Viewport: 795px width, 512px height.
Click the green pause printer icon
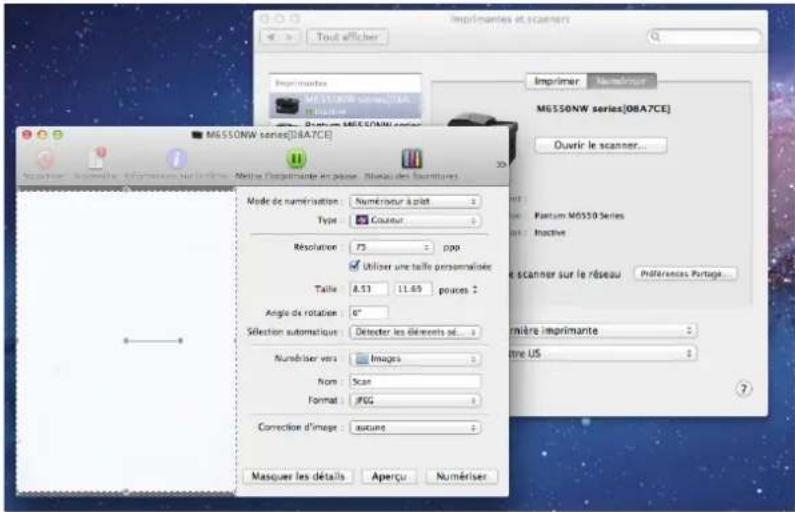tap(296, 159)
